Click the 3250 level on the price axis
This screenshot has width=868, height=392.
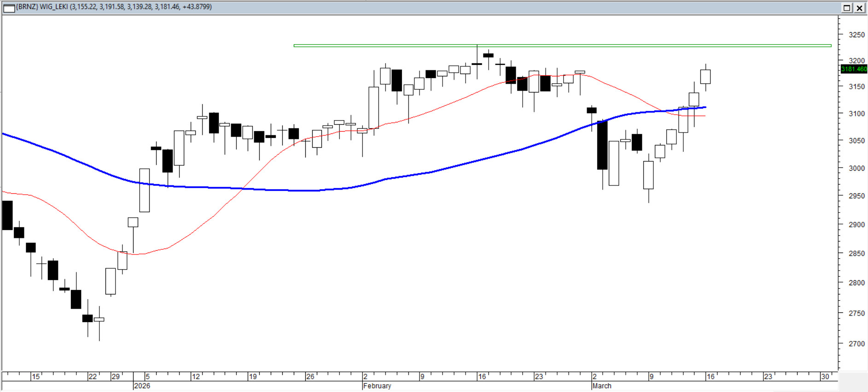click(856, 35)
